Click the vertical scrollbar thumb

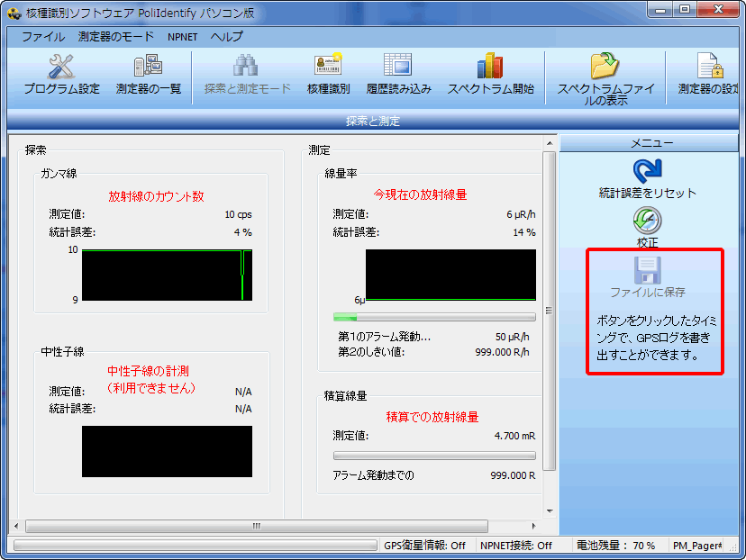550,311
